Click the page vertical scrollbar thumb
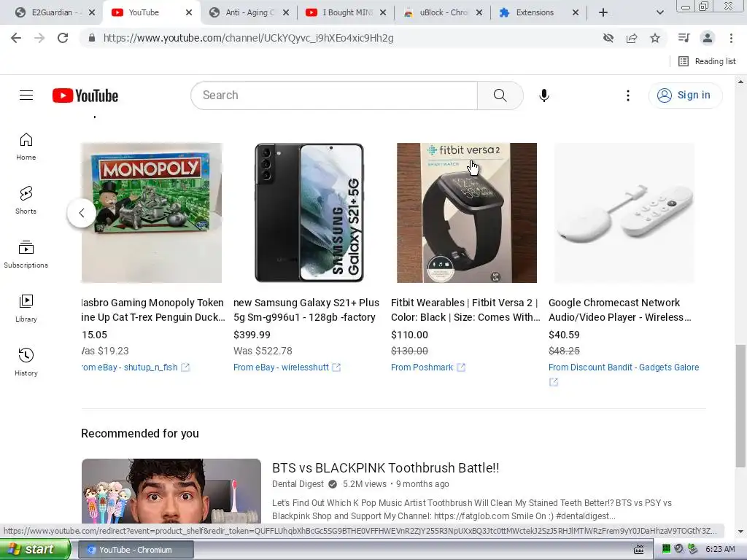 coord(740,406)
